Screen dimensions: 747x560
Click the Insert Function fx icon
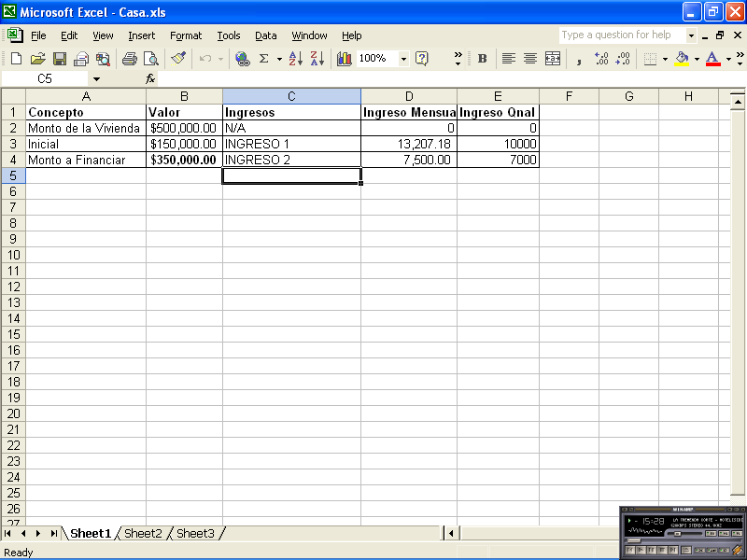coord(150,78)
